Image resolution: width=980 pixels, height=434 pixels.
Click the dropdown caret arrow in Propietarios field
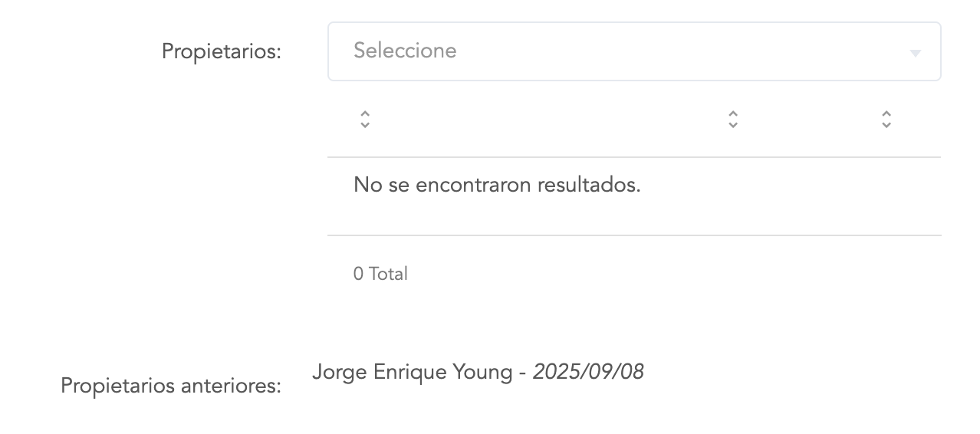click(x=915, y=53)
